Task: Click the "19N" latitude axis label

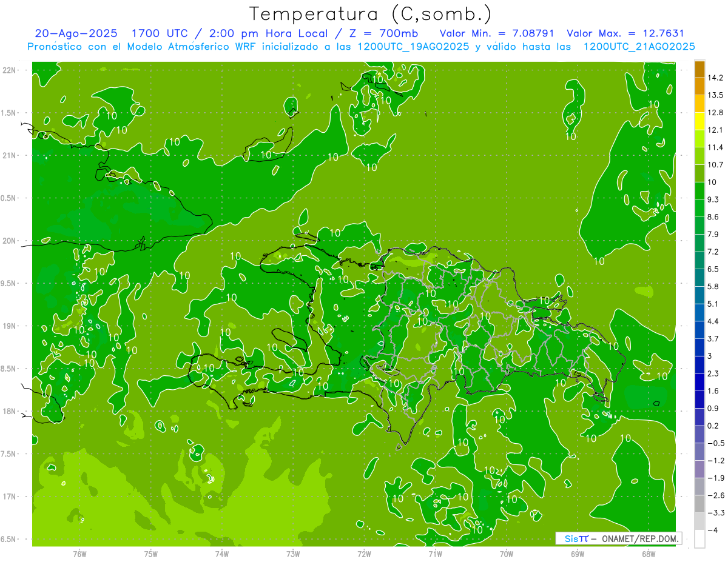Action: tap(10, 326)
